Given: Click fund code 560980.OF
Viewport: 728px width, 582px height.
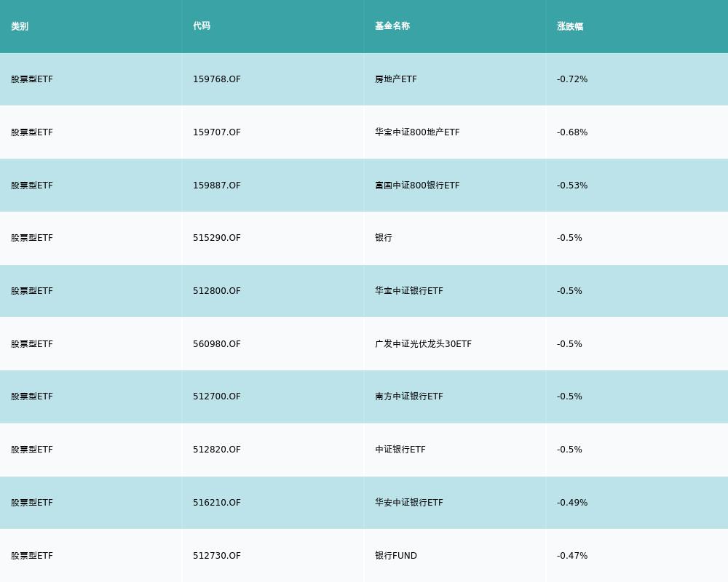Looking at the screenshot, I should [217, 344].
